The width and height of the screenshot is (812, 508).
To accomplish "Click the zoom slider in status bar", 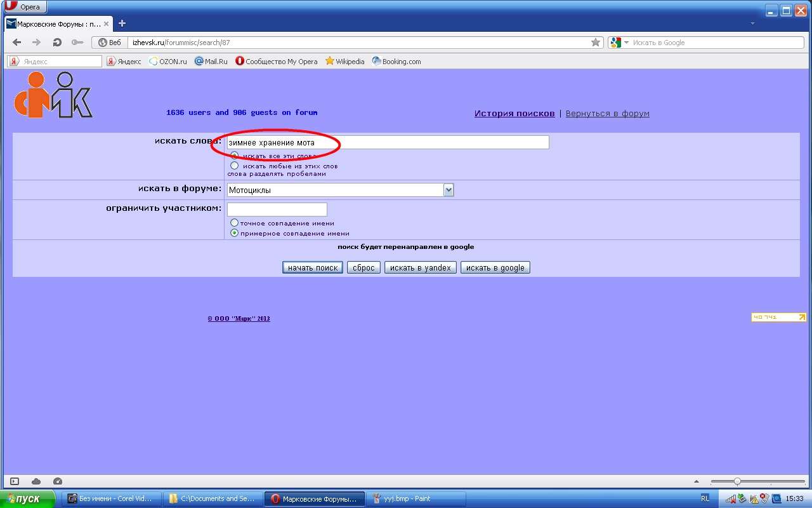I will click(x=737, y=481).
